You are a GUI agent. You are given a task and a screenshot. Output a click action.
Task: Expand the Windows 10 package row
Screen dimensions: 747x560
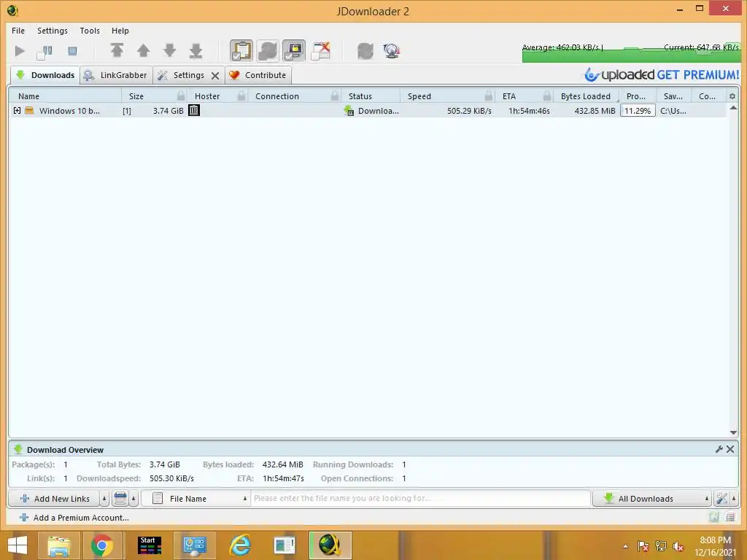tap(18, 111)
